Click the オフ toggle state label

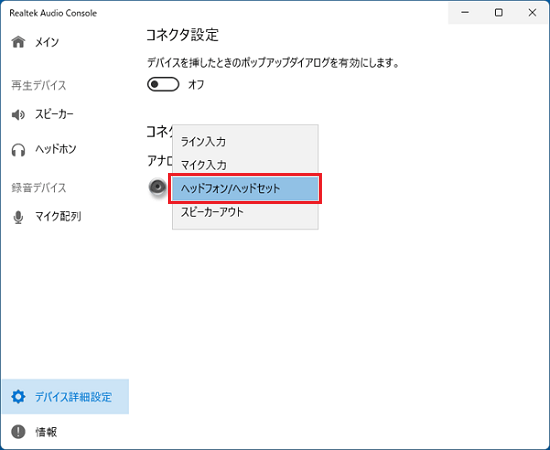[x=196, y=85]
